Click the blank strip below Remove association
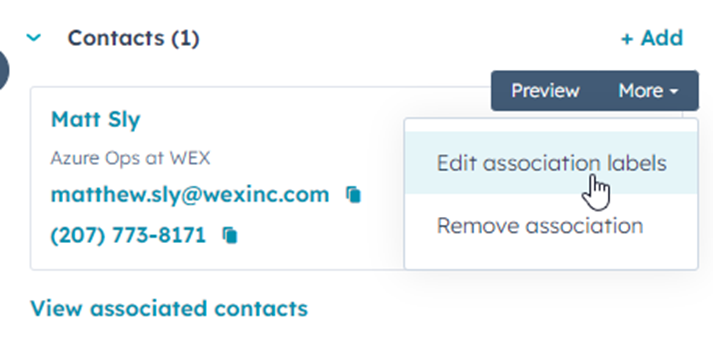The height and width of the screenshot is (363, 713). (x=551, y=262)
